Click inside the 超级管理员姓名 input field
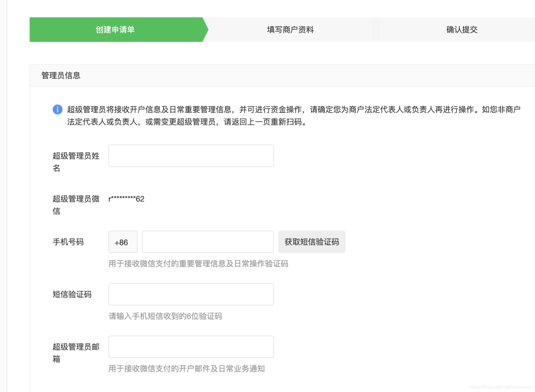The image size is (535, 392). (191, 155)
